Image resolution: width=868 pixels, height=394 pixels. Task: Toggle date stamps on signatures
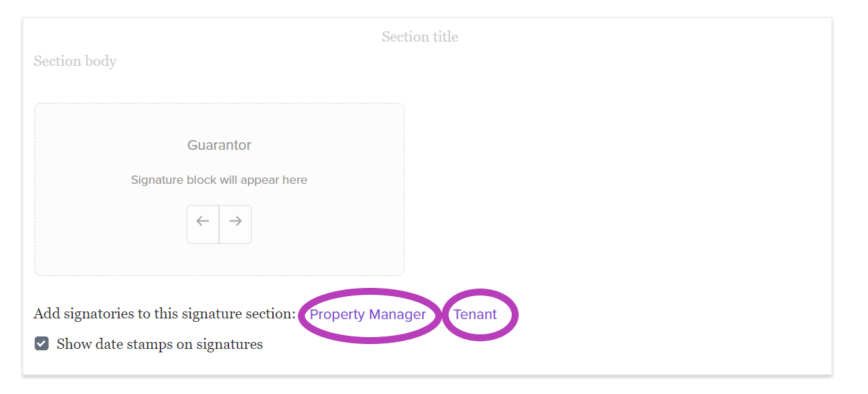[42, 344]
